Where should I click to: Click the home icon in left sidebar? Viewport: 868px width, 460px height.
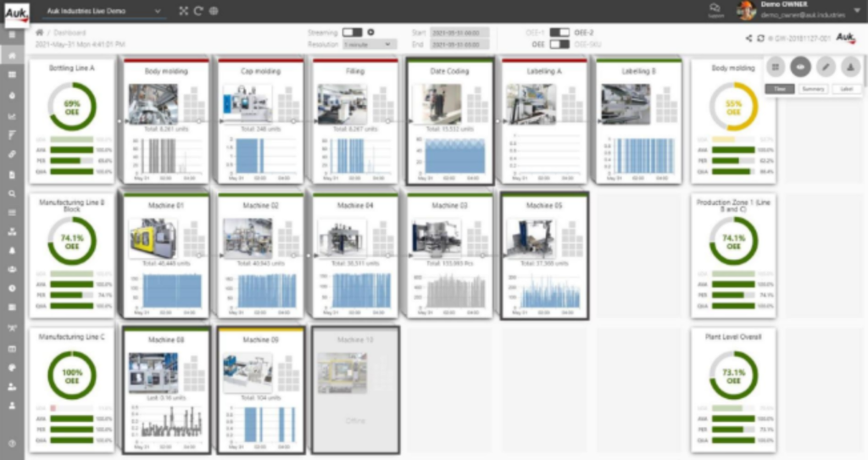click(12, 55)
